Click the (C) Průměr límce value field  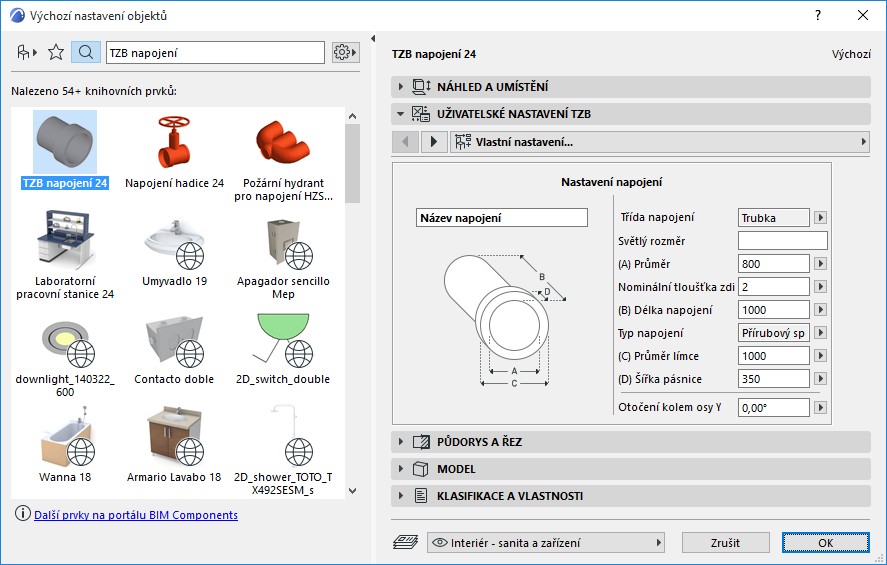773,356
